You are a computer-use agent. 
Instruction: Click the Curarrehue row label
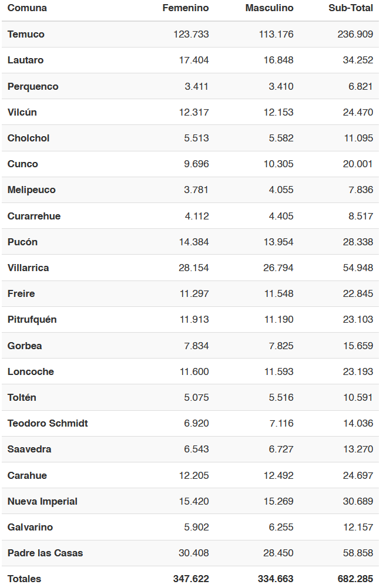tap(34, 216)
